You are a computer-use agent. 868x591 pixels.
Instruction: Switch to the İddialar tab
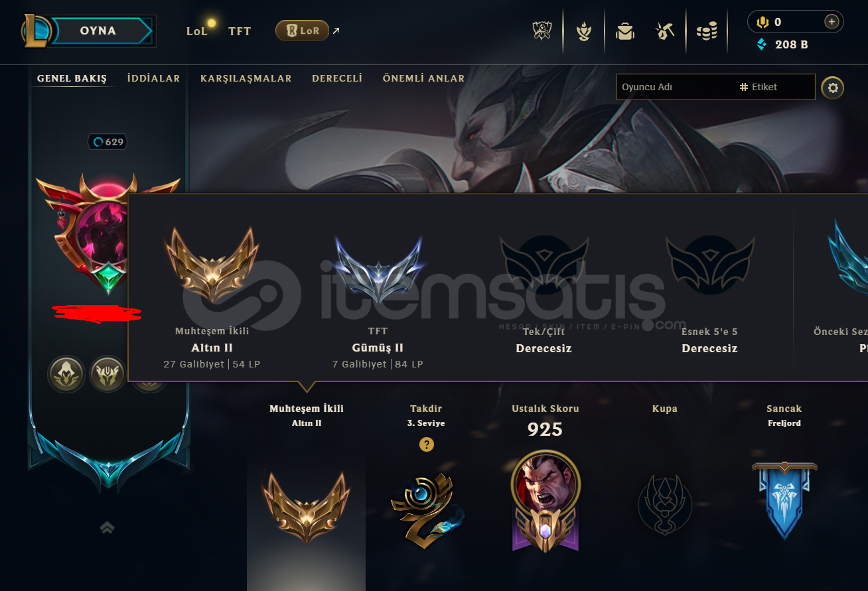tap(153, 78)
